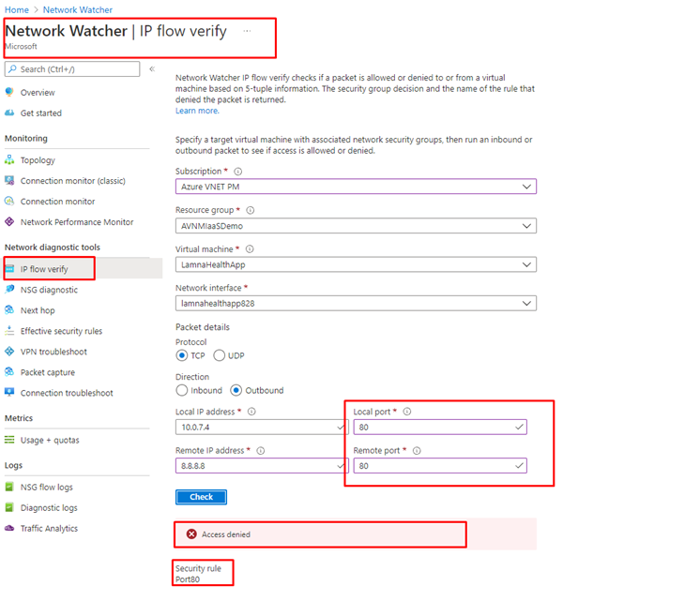Click the info icon beside Local port
700x601 pixels.
(x=407, y=412)
